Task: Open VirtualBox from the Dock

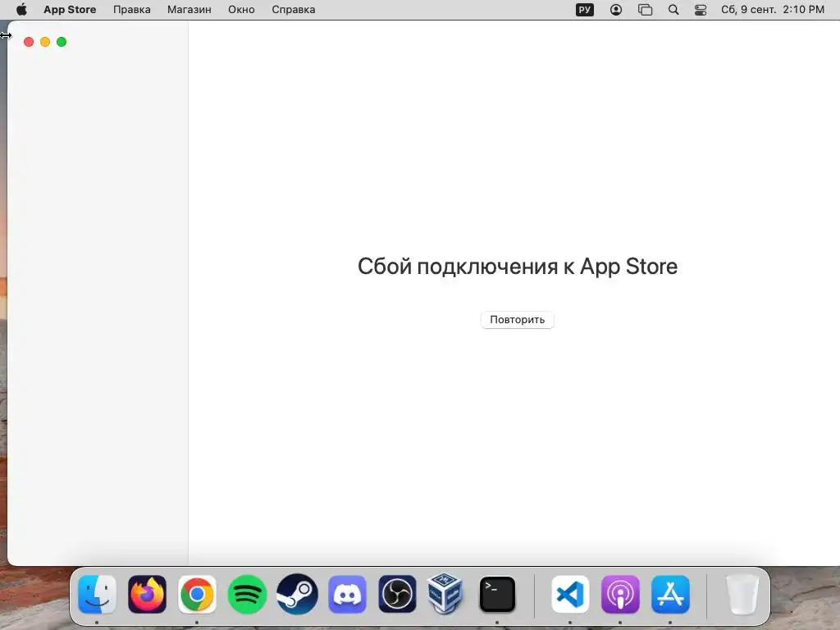Action: coord(445,593)
